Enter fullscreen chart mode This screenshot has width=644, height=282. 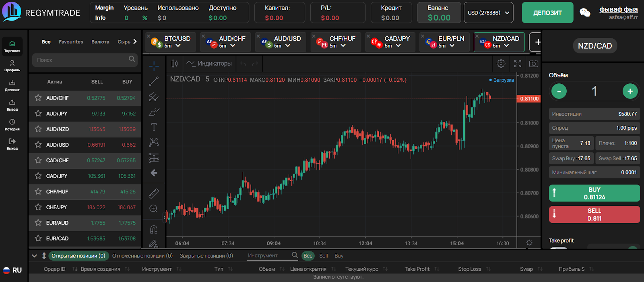[517, 64]
